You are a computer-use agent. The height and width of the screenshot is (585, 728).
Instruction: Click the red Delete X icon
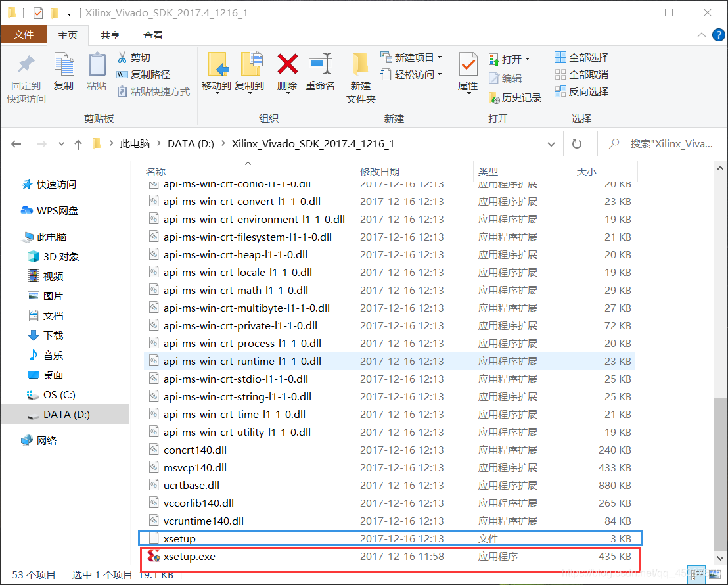point(287,64)
